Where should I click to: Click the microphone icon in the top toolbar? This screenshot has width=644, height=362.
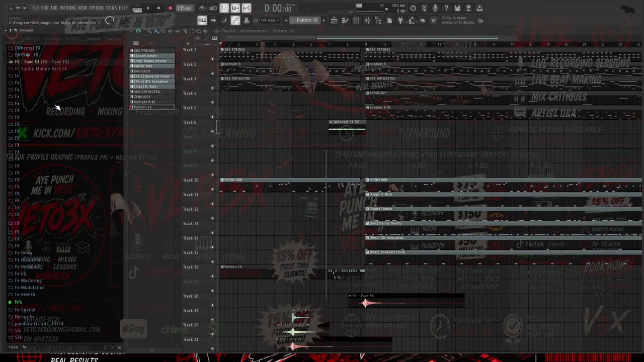coord(435,8)
